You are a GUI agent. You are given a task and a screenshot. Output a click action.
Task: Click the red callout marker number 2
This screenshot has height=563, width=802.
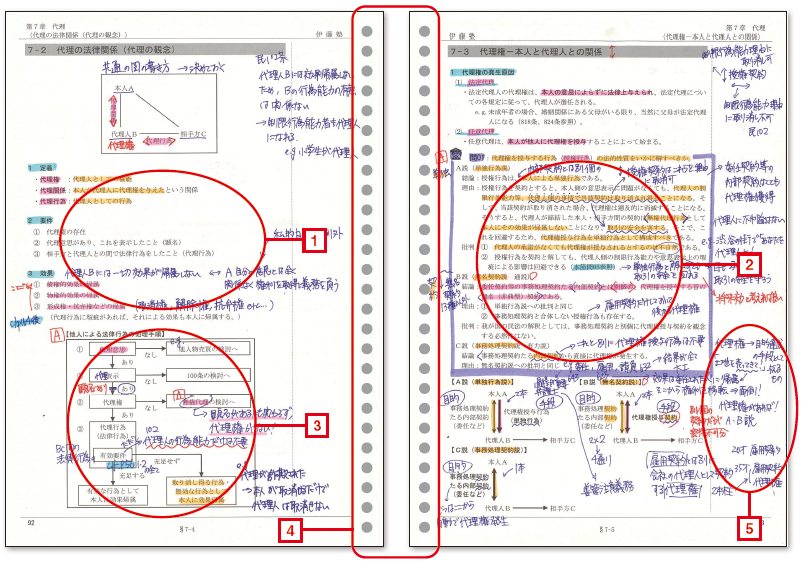747,264
